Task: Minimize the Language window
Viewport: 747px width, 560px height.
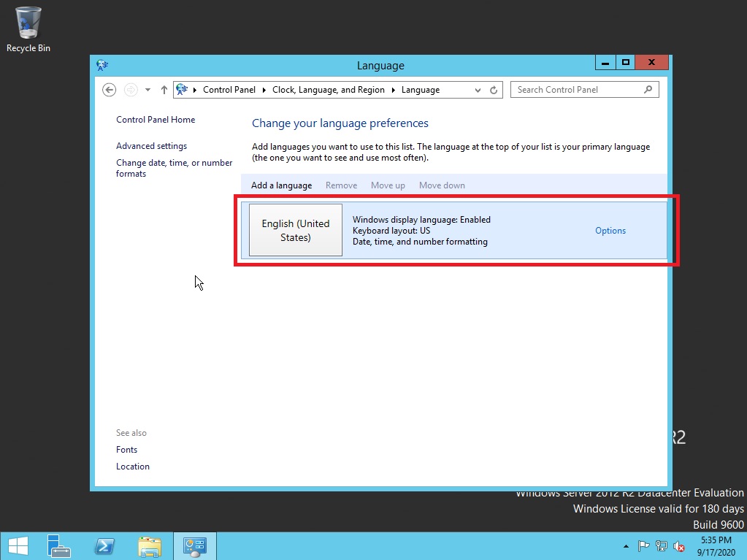Action: pos(605,62)
